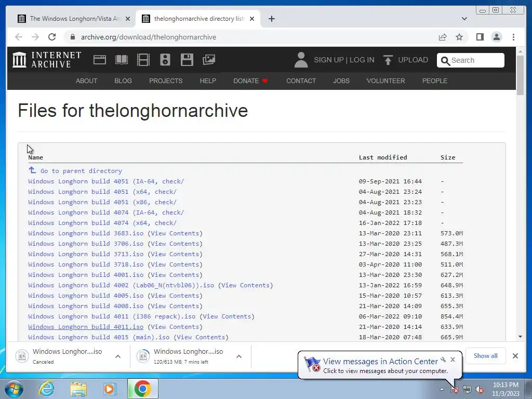Open Windows Longhorn build 3683.iso
The image size is (532, 399).
click(86, 233)
